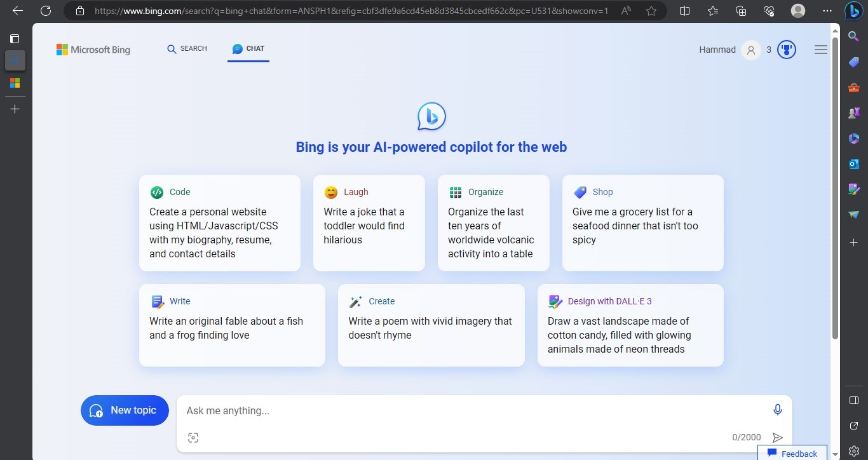Choose the Write fish and frog fable card

click(x=232, y=325)
